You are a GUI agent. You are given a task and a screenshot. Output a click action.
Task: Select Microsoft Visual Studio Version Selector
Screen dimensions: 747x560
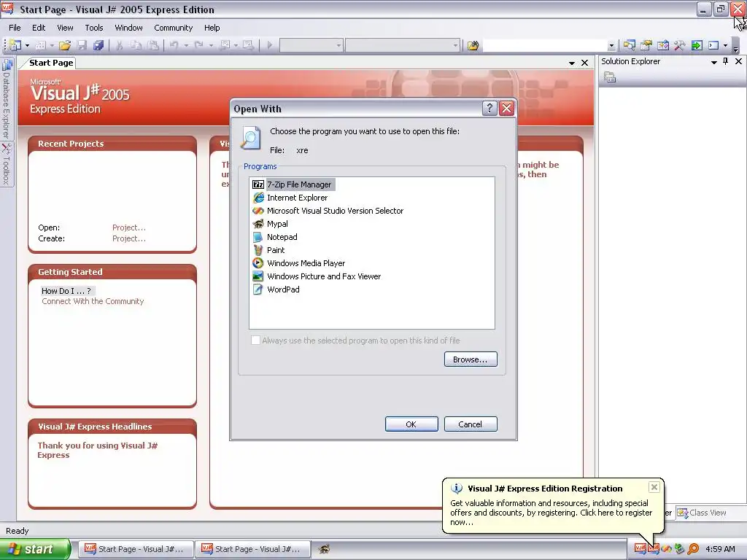click(335, 211)
